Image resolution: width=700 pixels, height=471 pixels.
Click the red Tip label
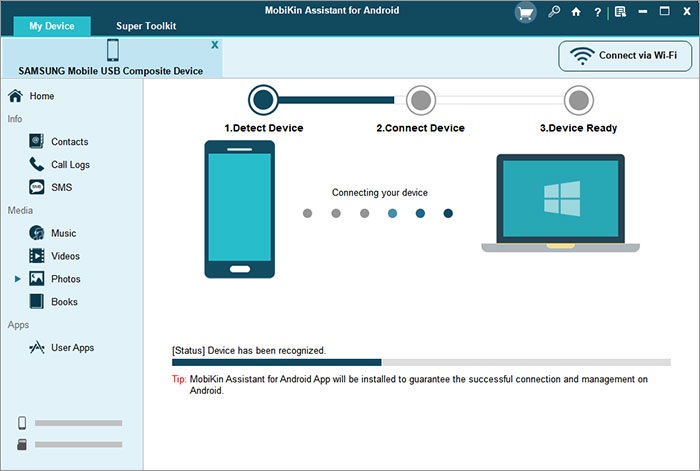[179, 379]
